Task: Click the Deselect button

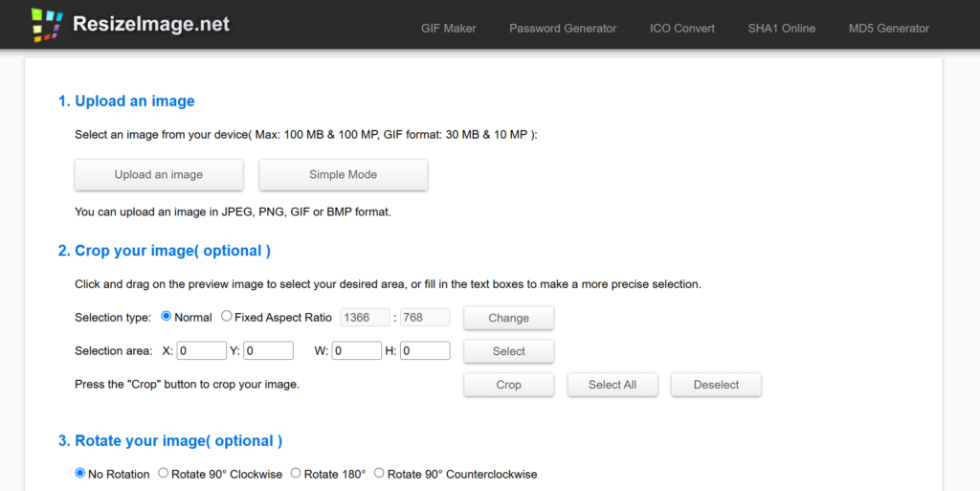Action: [716, 385]
